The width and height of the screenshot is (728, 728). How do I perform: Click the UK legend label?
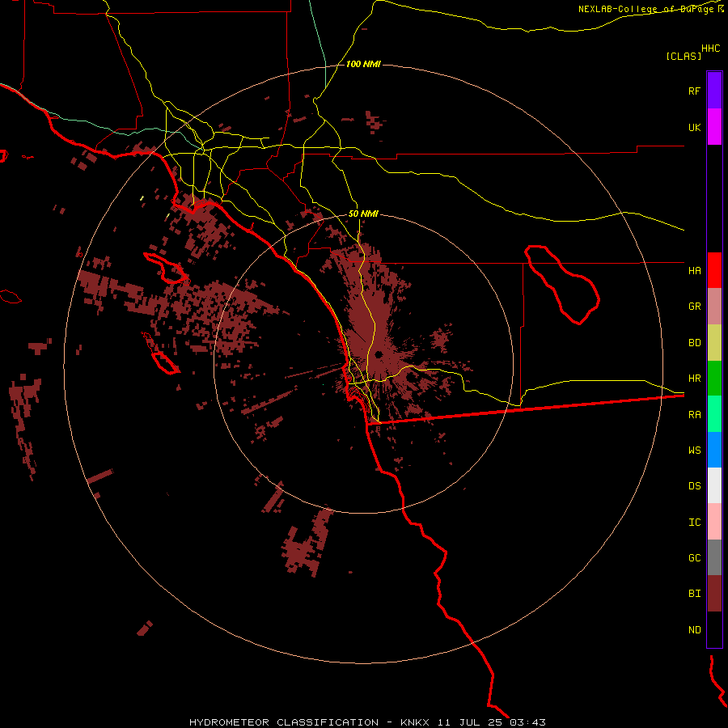coord(694,127)
